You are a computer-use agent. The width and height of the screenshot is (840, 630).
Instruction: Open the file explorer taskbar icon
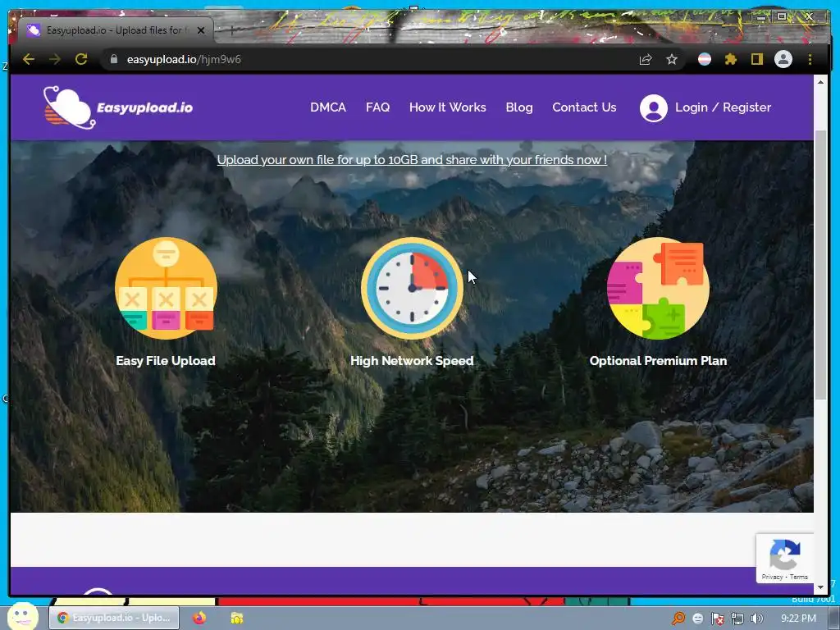click(237, 618)
